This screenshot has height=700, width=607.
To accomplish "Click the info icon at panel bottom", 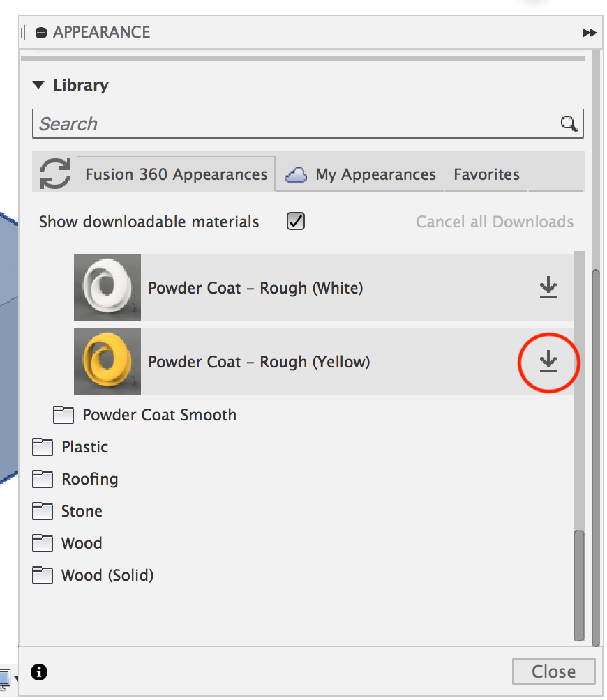I will coord(39,672).
